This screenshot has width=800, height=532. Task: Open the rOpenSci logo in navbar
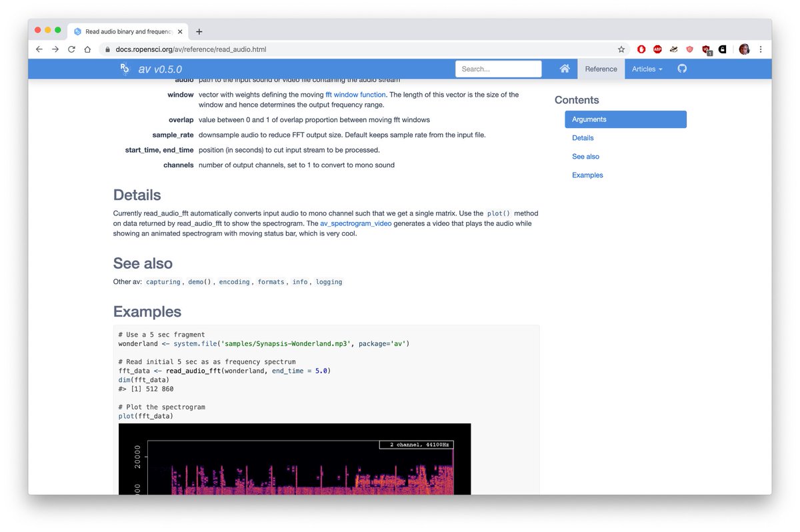click(125, 69)
